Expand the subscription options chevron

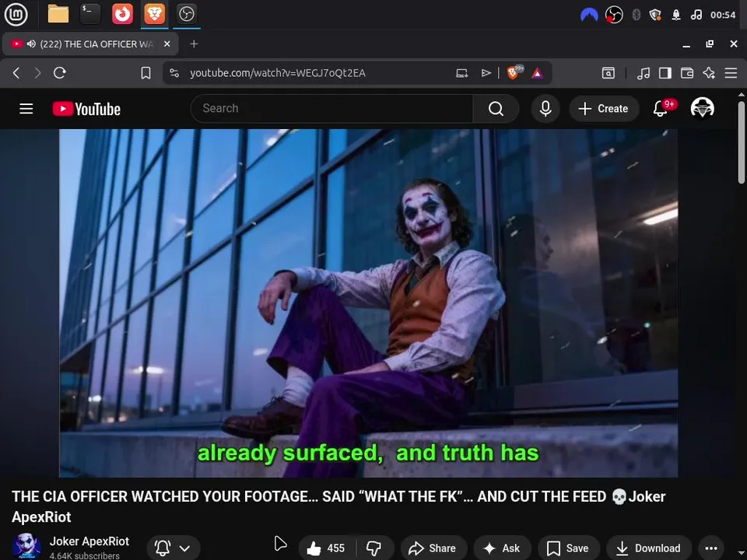click(185, 548)
